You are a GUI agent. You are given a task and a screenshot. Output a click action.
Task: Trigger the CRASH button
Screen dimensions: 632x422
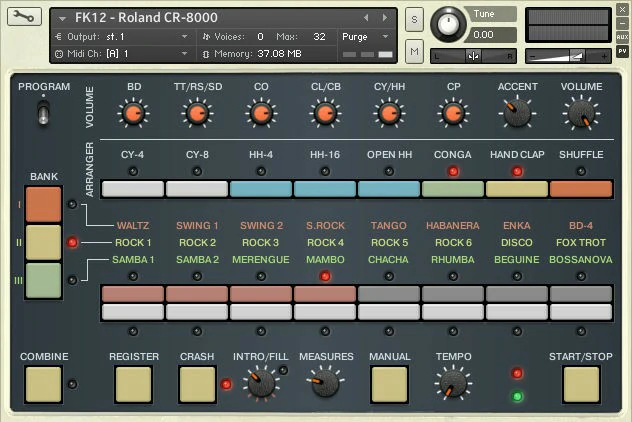[x=197, y=384]
